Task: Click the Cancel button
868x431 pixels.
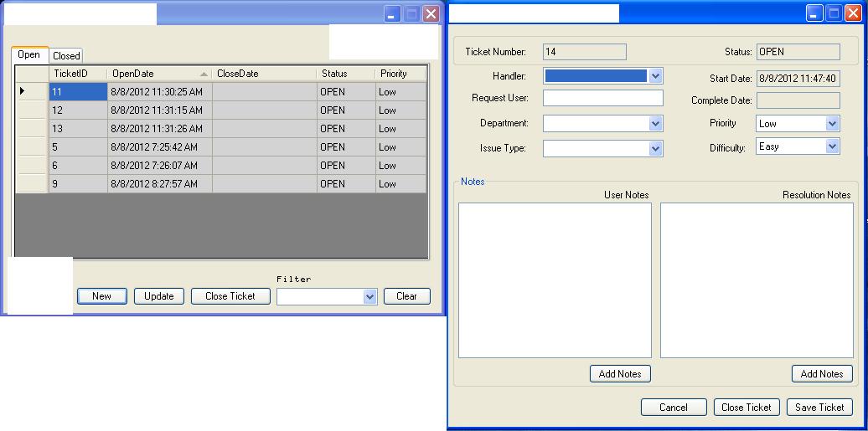Action: point(674,408)
